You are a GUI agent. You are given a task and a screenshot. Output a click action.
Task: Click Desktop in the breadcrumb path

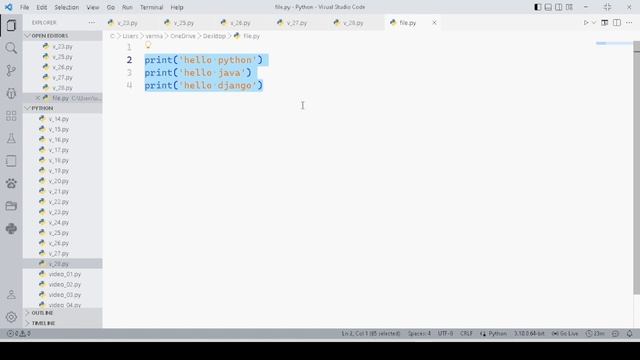coord(214,36)
